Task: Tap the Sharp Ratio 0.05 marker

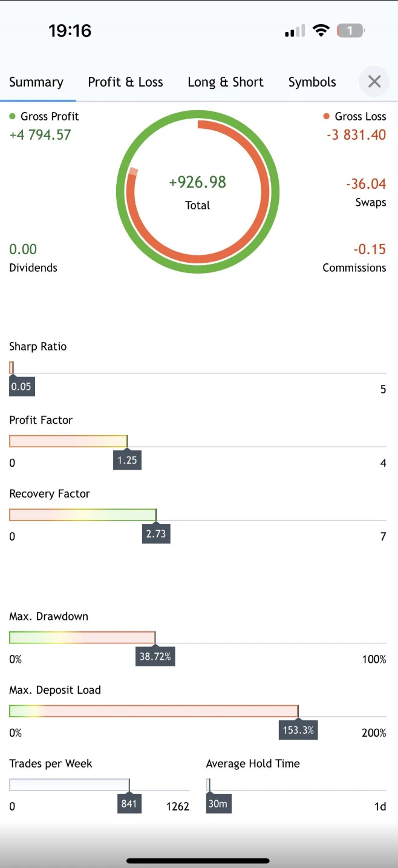Action: 22,387
